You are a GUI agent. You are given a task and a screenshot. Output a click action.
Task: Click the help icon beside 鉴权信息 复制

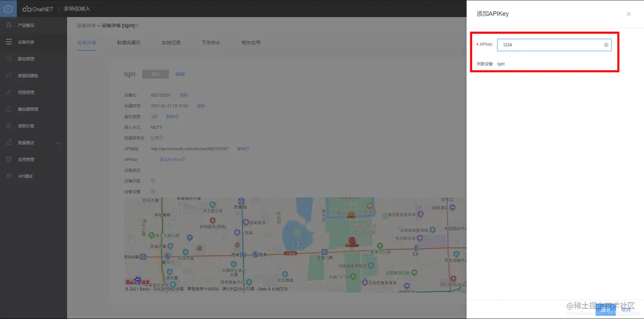point(177,116)
